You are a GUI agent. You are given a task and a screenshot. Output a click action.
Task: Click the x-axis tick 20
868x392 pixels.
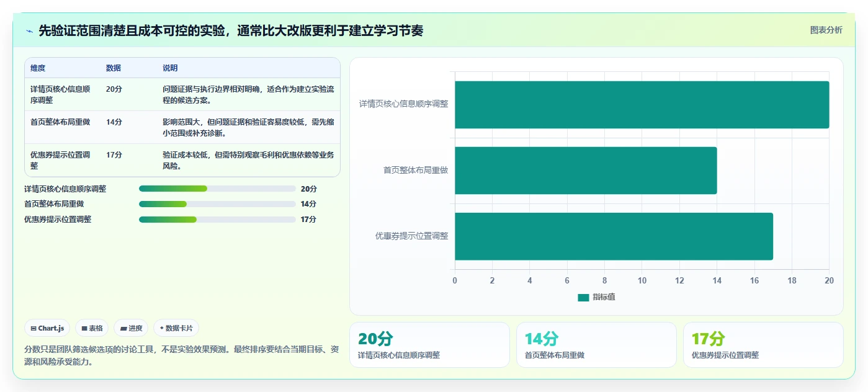pyautogui.click(x=829, y=280)
